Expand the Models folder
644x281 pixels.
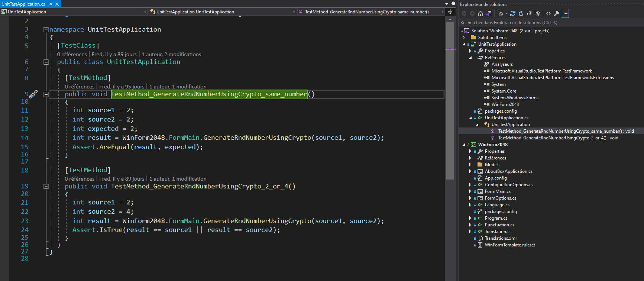pos(470,165)
